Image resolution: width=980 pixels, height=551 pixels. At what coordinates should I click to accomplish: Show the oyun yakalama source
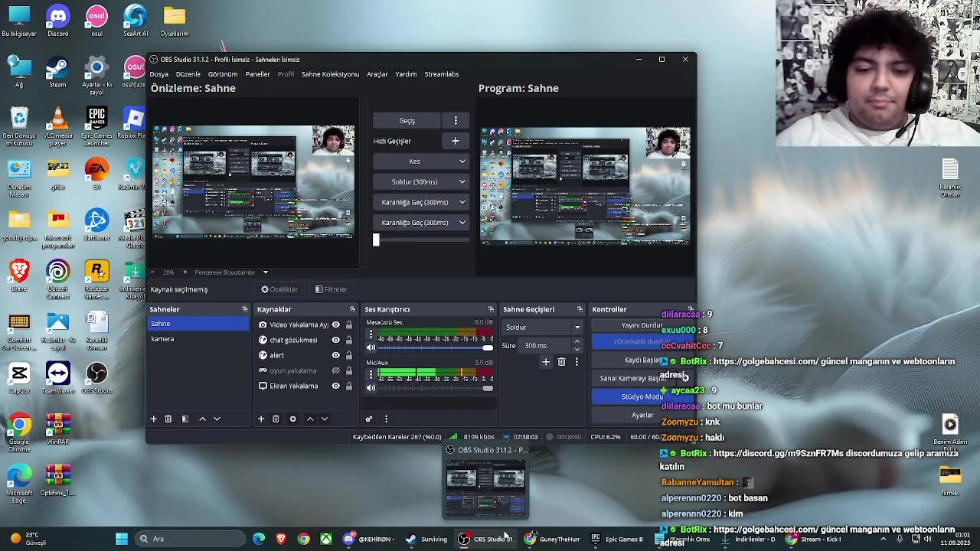click(335, 370)
